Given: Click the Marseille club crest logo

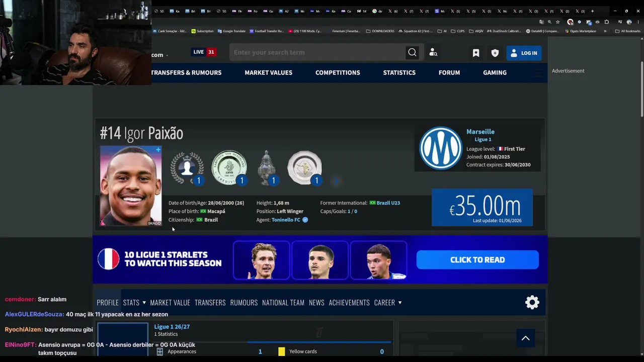Looking at the screenshot, I should tap(441, 148).
